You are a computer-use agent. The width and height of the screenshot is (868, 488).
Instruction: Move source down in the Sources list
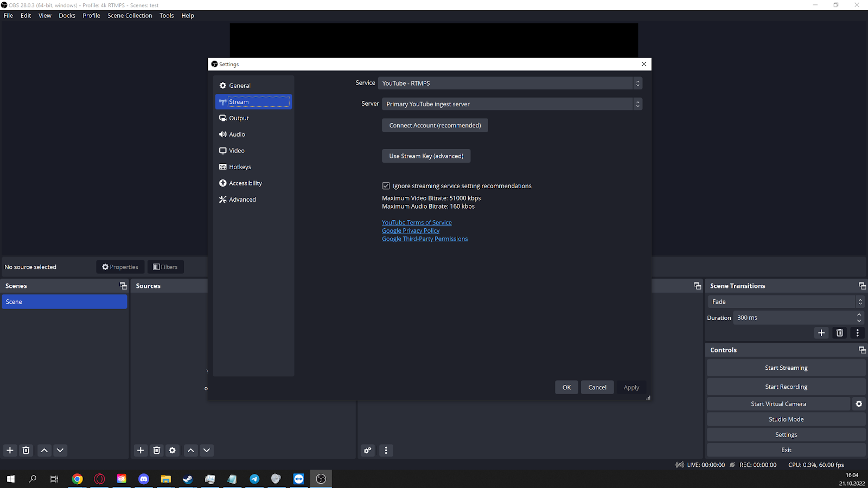[x=207, y=450]
